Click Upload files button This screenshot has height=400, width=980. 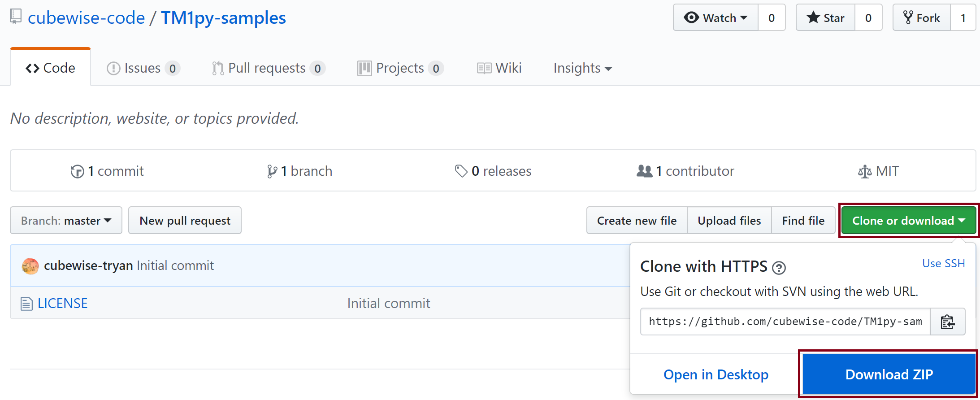(729, 220)
